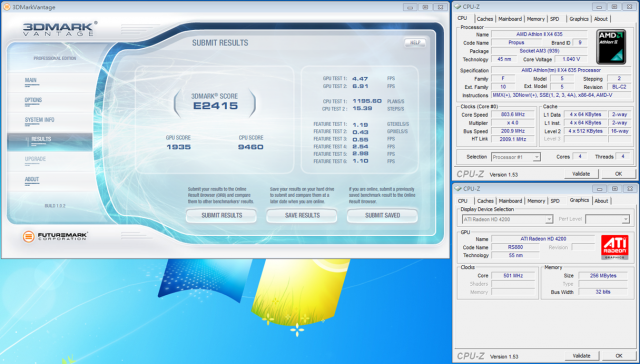The height and width of the screenshot is (364, 640).
Task: Click the BUILD 1.0.2 label
Action: tap(55, 206)
